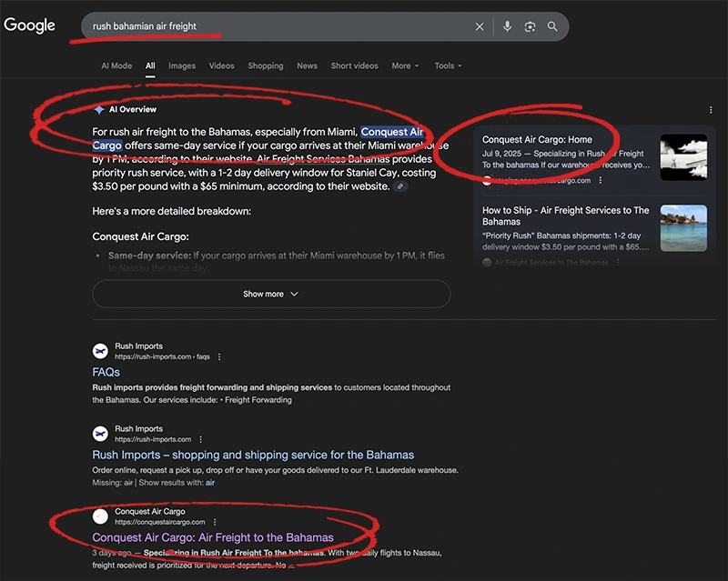Viewport: 728px width, 581px height.
Task: Open options for the Conquest Air Cargo result
Action: pyautogui.click(x=215, y=523)
